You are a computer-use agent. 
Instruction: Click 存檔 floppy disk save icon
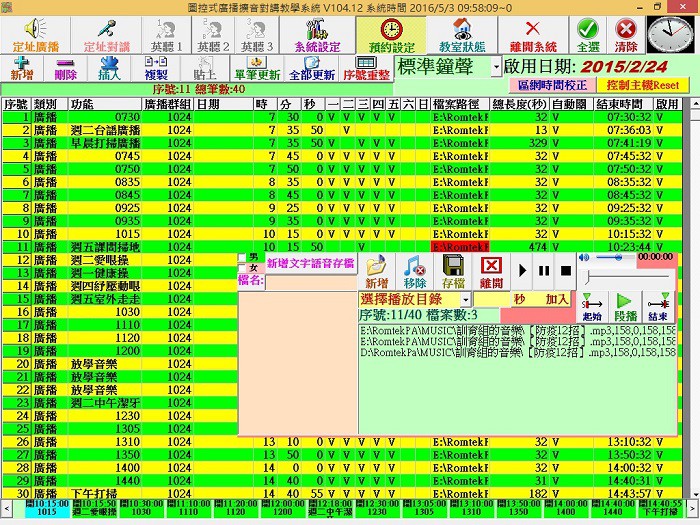coord(453,272)
